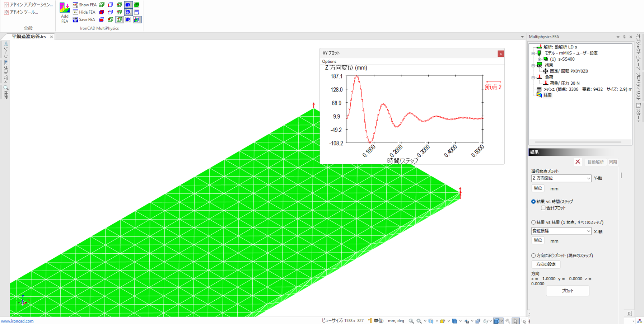Enable the 合計プロット checkbox
This screenshot has height=324, width=644.
[x=543, y=208]
